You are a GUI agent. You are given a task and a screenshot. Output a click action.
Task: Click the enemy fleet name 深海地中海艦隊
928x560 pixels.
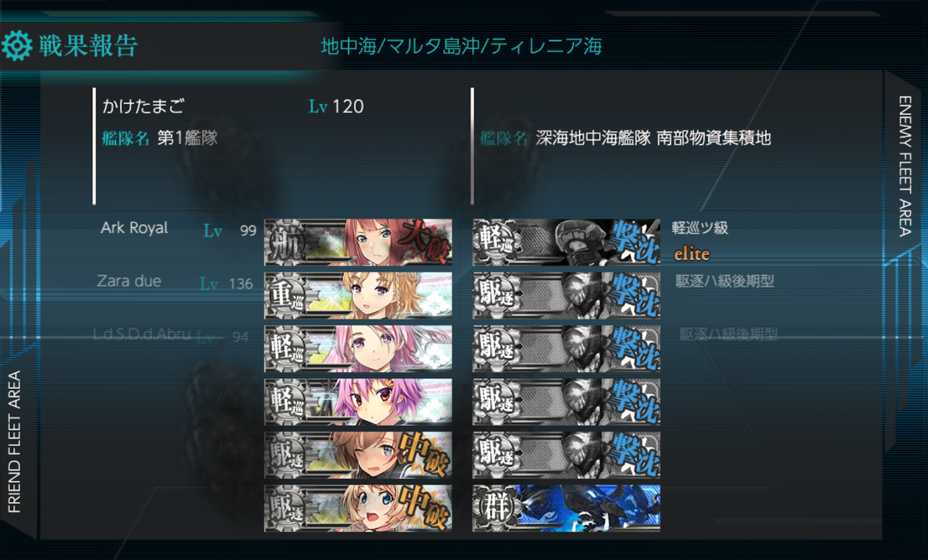(593, 138)
